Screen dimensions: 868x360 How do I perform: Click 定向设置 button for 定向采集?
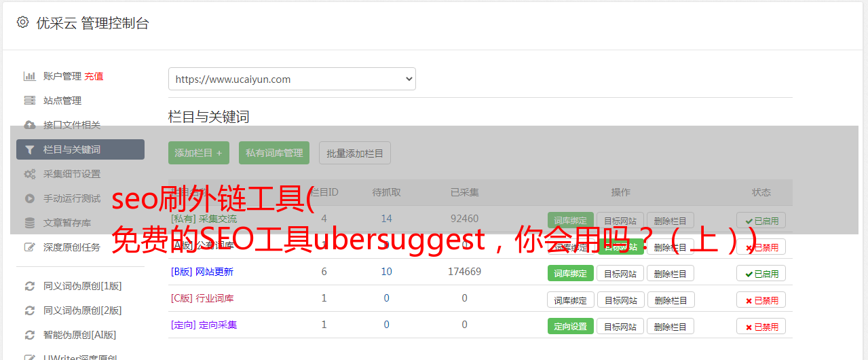tap(570, 326)
